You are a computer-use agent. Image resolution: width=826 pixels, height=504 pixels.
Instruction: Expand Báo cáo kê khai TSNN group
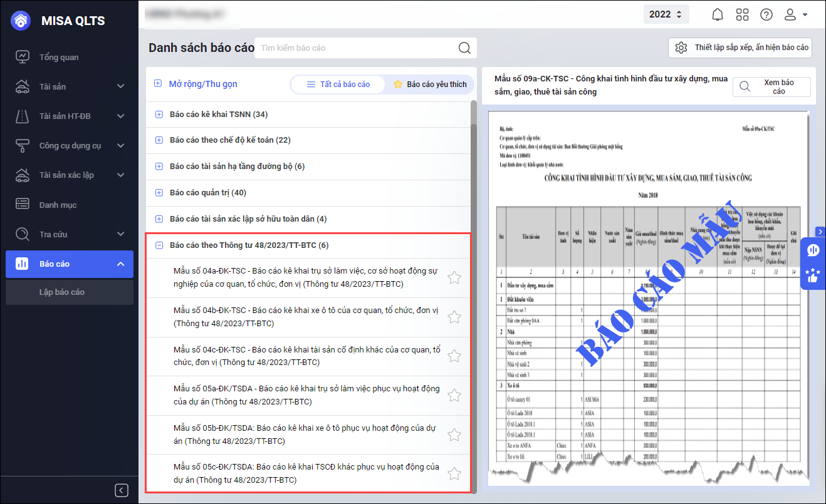coord(159,115)
